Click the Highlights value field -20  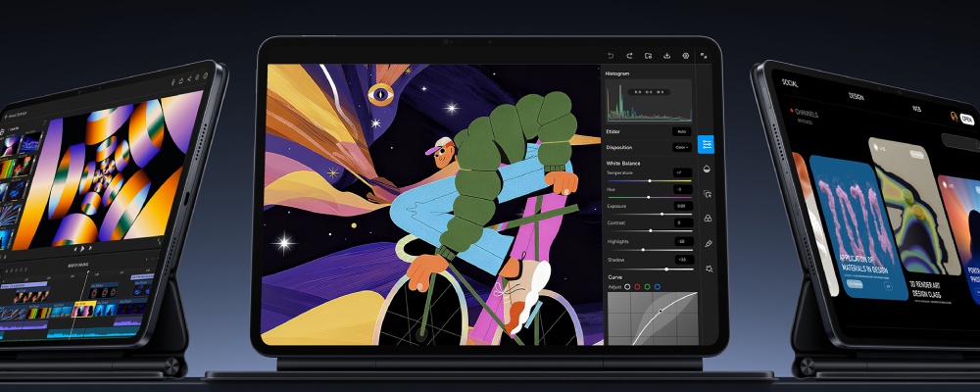click(684, 241)
